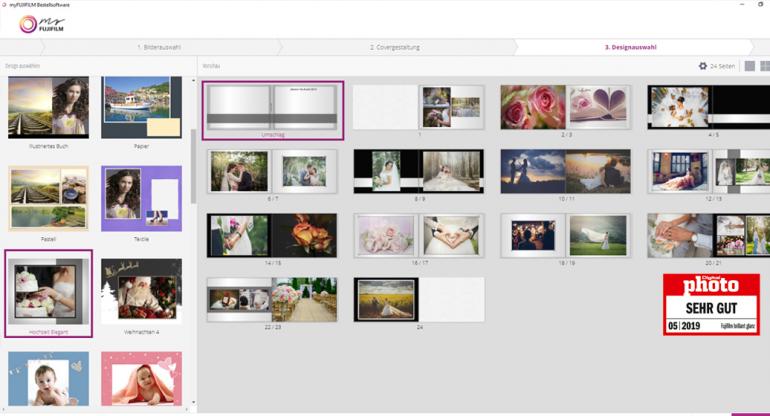Open pages 2/3 spread with roses
Viewport: 770px width, 416px height.
tap(566, 107)
